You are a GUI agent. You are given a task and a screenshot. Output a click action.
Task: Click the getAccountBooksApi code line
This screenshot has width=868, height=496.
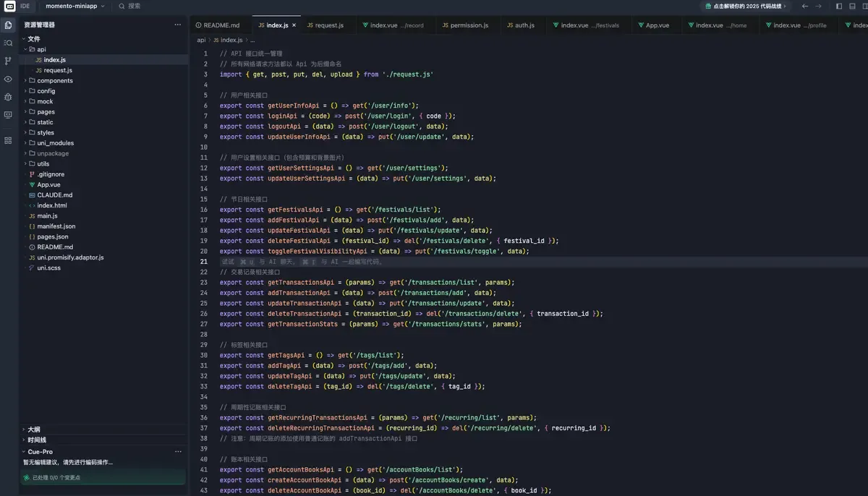pos(341,470)
